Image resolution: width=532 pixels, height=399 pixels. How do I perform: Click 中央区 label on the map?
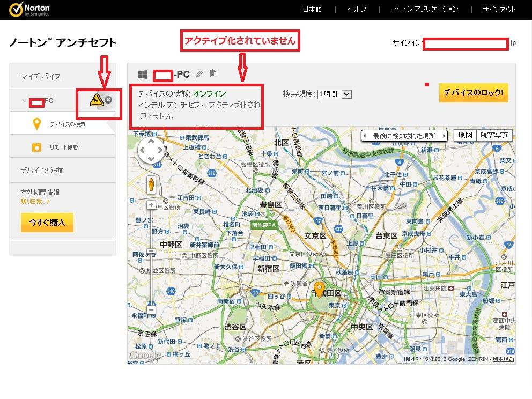point(362,327)
